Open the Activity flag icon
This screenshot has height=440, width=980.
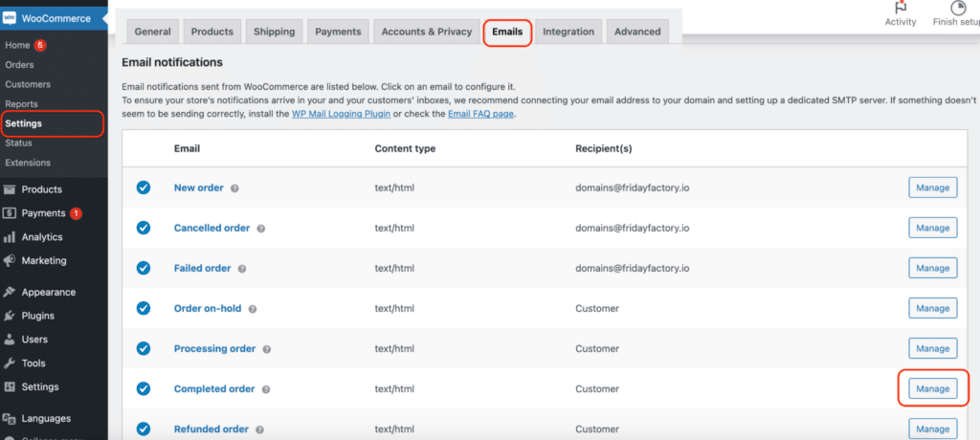click(901, 7)
